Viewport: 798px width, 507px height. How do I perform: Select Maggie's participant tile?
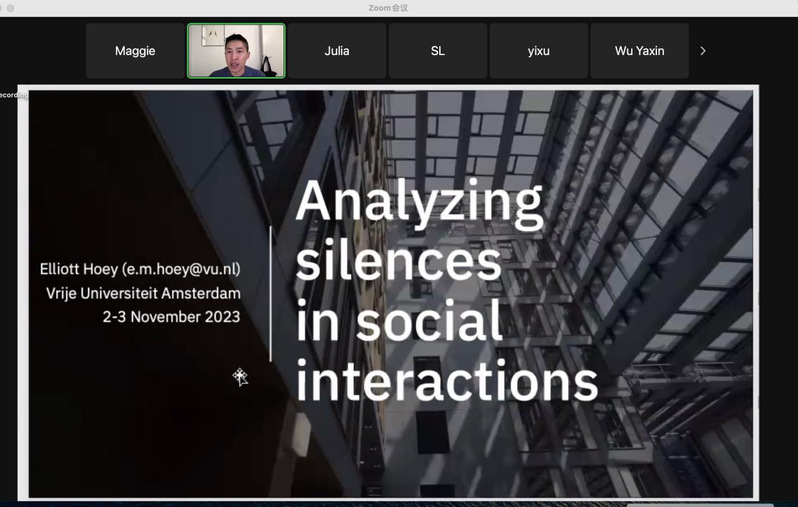click(135, 51)
